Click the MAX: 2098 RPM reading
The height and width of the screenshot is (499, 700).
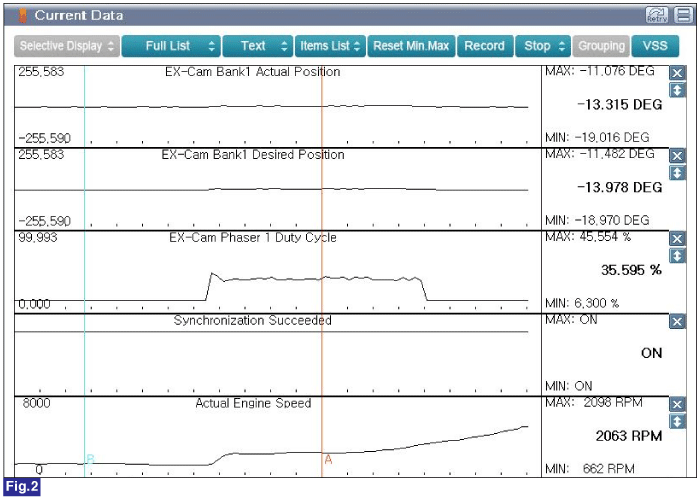coord(594,403)
